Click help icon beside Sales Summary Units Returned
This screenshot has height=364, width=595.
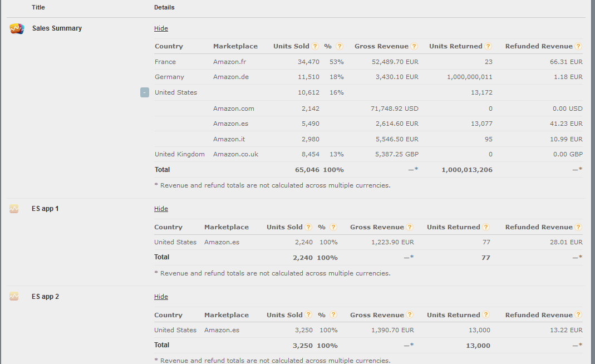[488, 46]
